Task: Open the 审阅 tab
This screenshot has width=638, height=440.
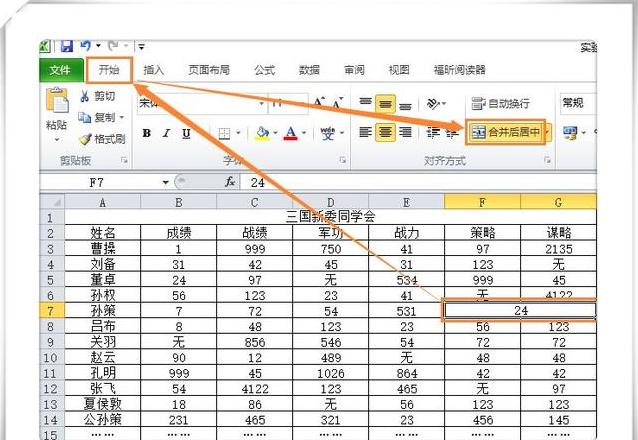Action: (x=354, y=70)
